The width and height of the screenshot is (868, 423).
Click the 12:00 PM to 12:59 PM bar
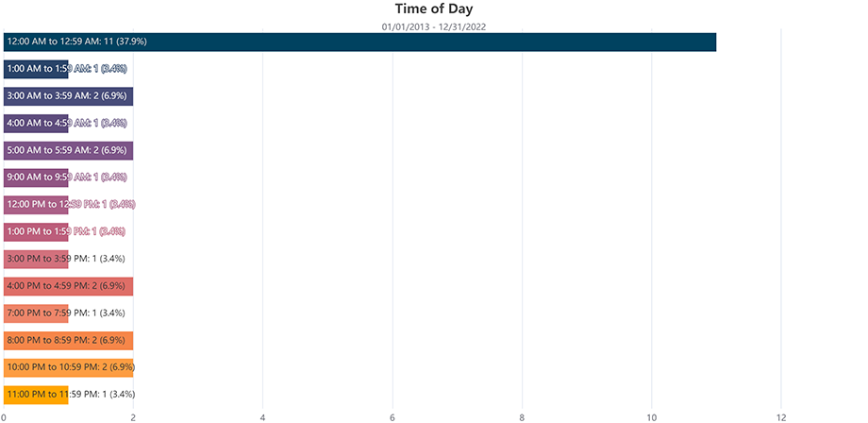[36, 205]
